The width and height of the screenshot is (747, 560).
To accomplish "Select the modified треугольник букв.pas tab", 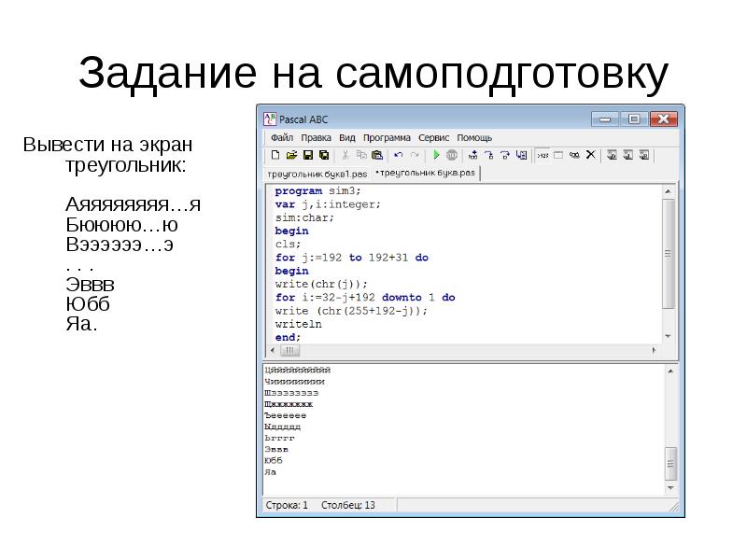I will [426, 174].
